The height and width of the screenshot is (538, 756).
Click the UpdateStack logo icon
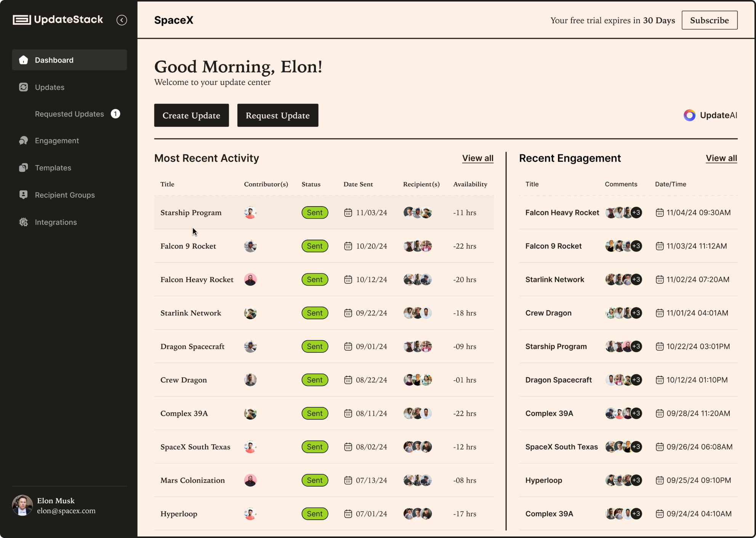click(22, 20)
